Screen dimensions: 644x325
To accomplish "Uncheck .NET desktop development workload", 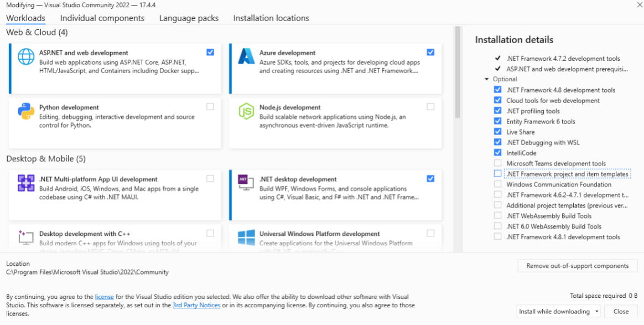I will (430, 179).
